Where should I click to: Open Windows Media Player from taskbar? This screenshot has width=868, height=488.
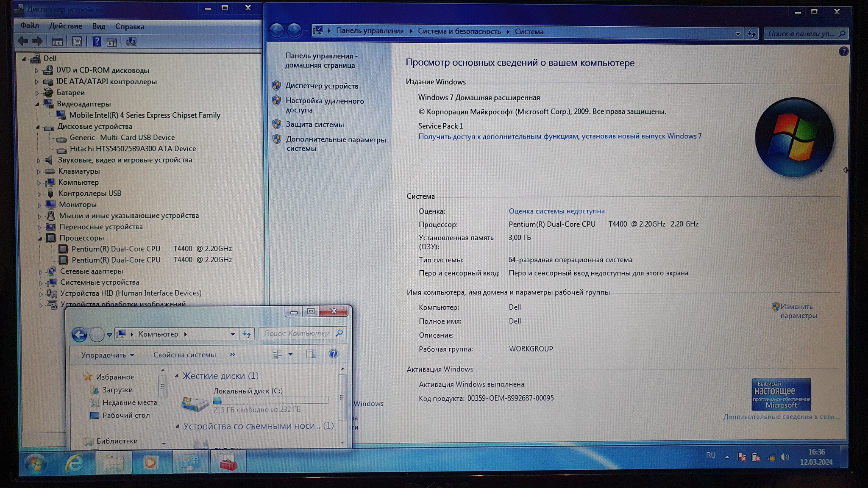150,463
